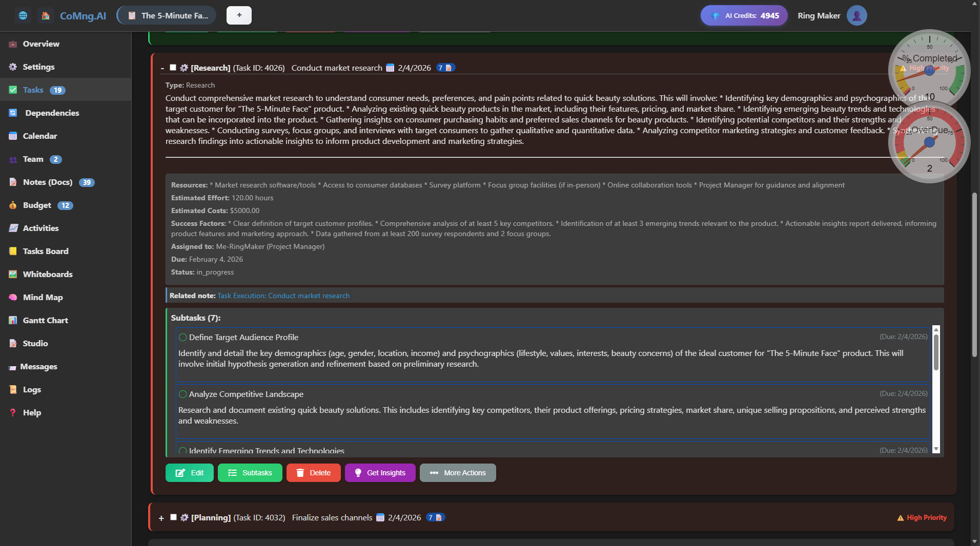Click the calendar icon beside Research task date

(x=390, y=68)
